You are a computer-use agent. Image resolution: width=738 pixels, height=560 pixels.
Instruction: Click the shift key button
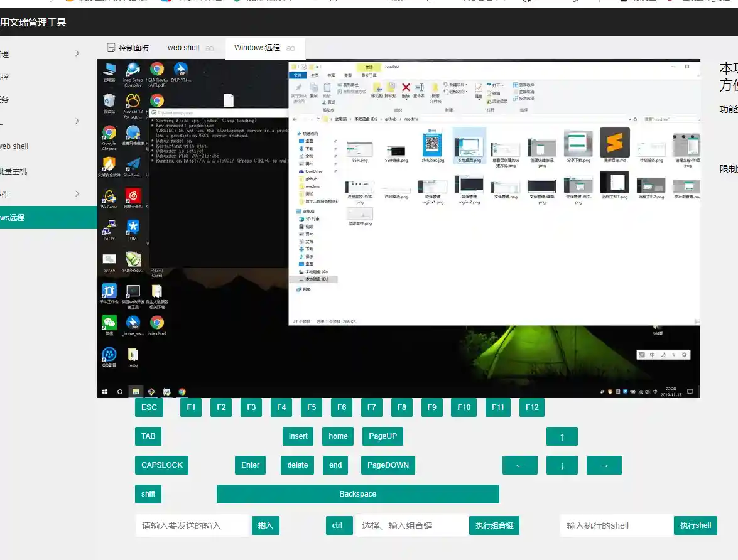(x=148, y=494)
